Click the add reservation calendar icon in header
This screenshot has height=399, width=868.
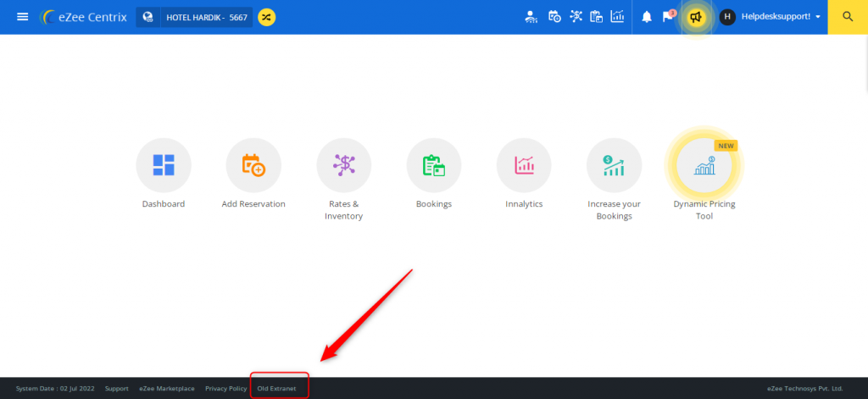coord(554,17)
